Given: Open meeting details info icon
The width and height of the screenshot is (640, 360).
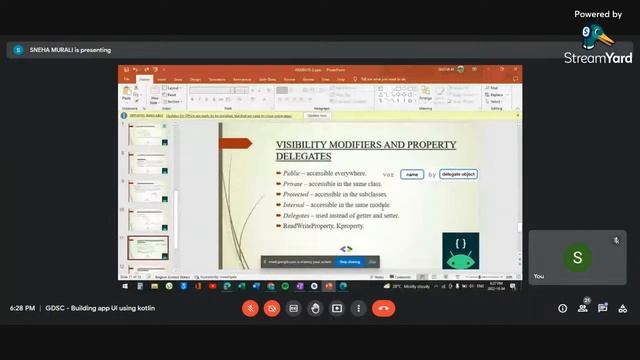Looking at the screenshot, I should (562, 309).
